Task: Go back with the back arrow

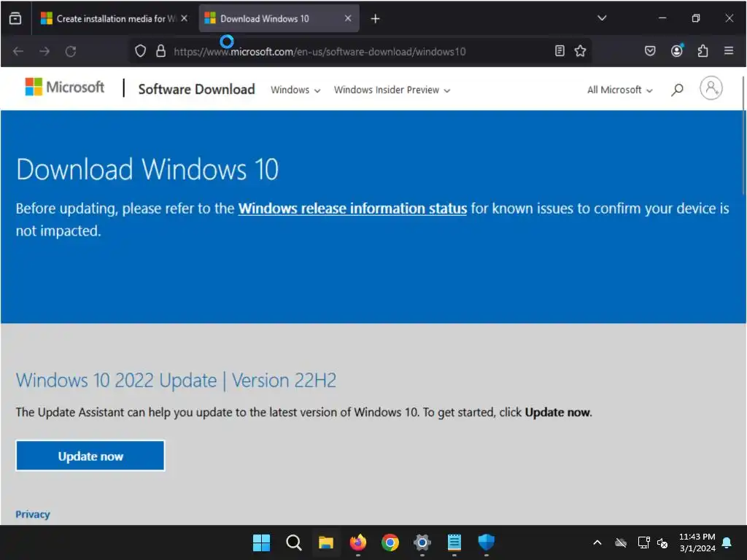Action: coord(18,51)
